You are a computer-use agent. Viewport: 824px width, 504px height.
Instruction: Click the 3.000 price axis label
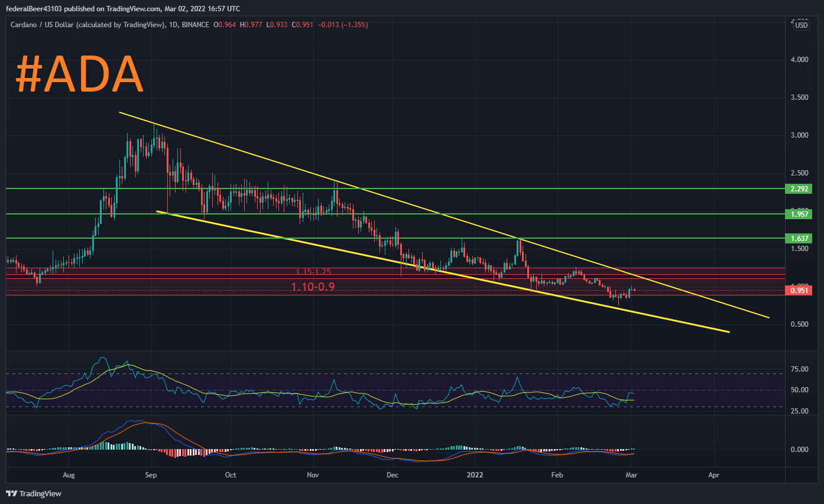[x=800, y=135]
